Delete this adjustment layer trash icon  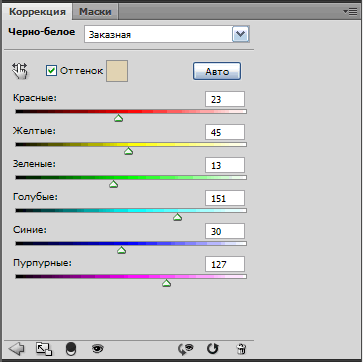click(241, 349)
